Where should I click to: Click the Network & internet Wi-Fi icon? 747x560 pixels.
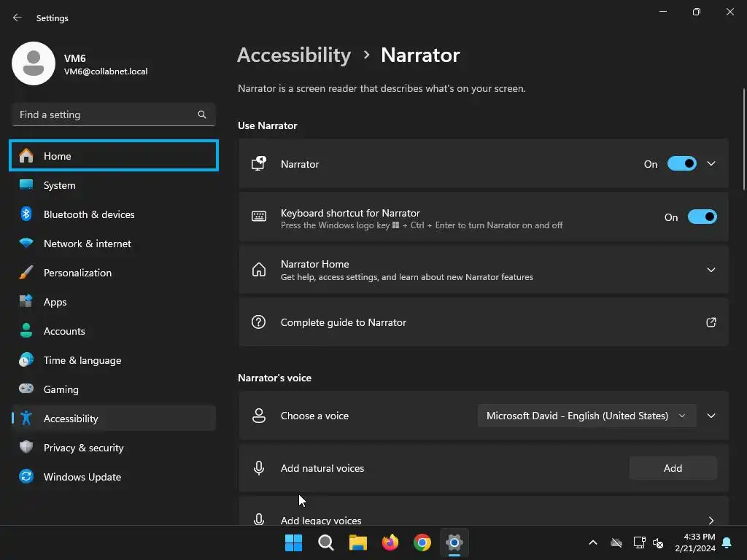26,244
